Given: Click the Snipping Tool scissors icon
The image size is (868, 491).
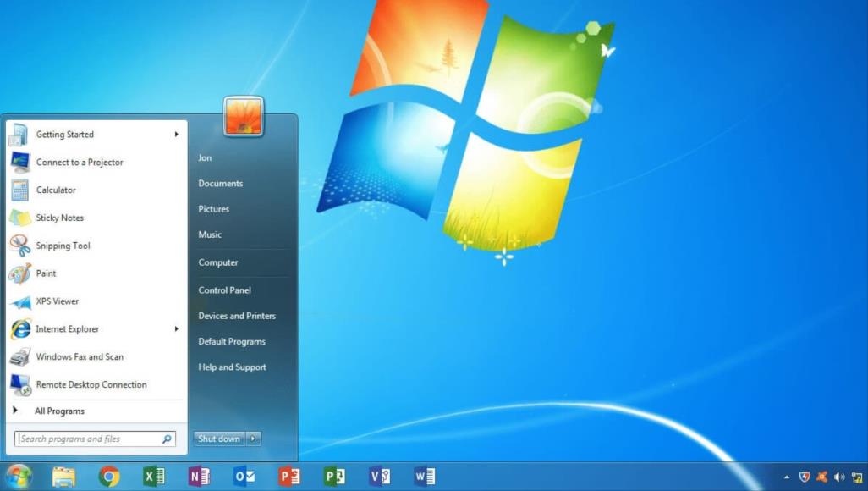Looking at the screenshot, I should 20,245.
